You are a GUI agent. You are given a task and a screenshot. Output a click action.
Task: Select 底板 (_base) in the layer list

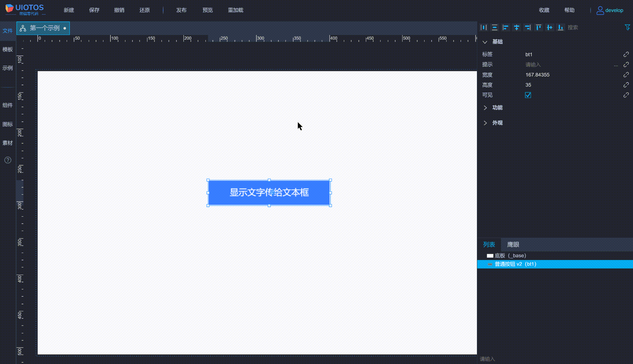pos(510,256)
